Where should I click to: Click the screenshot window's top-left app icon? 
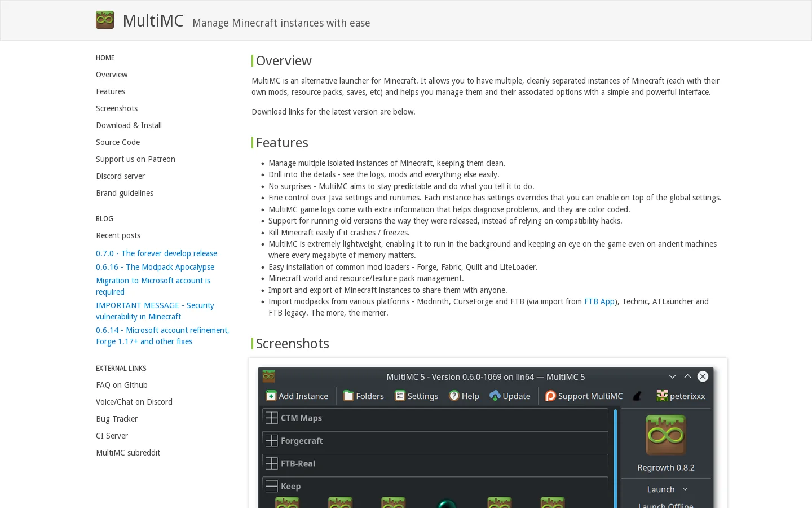pos(269,376)
